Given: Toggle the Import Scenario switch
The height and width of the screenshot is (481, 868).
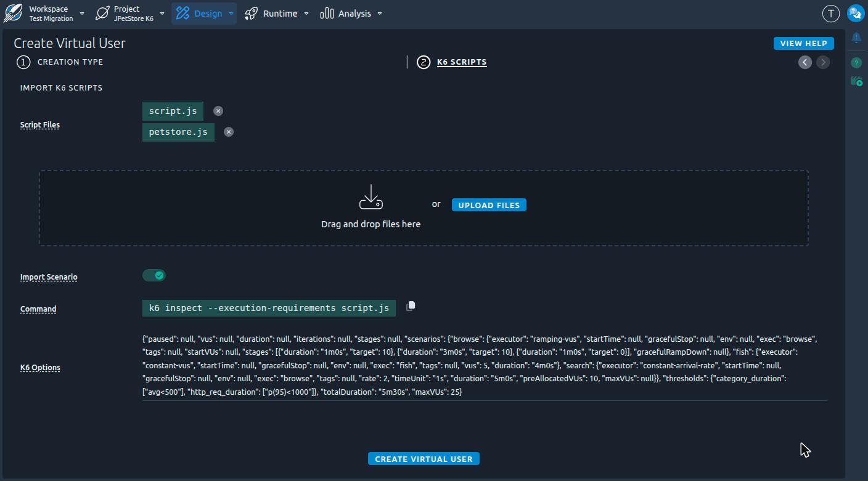Looking at the screenshot, I should coord(154,275).
